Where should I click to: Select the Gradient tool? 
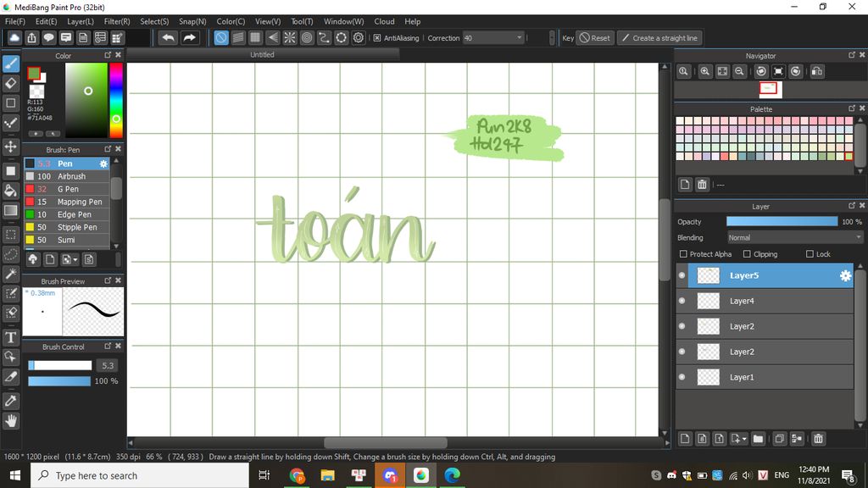coord(11,210)
